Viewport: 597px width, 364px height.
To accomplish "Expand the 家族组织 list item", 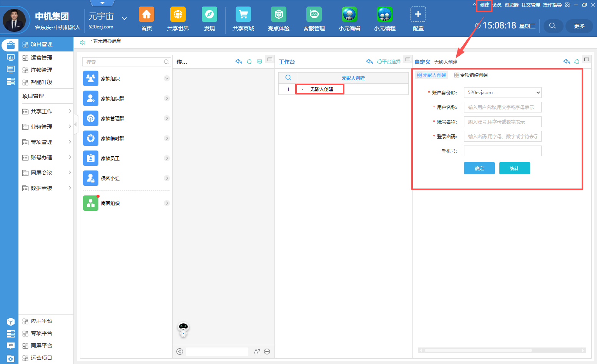I will [166, 78].
